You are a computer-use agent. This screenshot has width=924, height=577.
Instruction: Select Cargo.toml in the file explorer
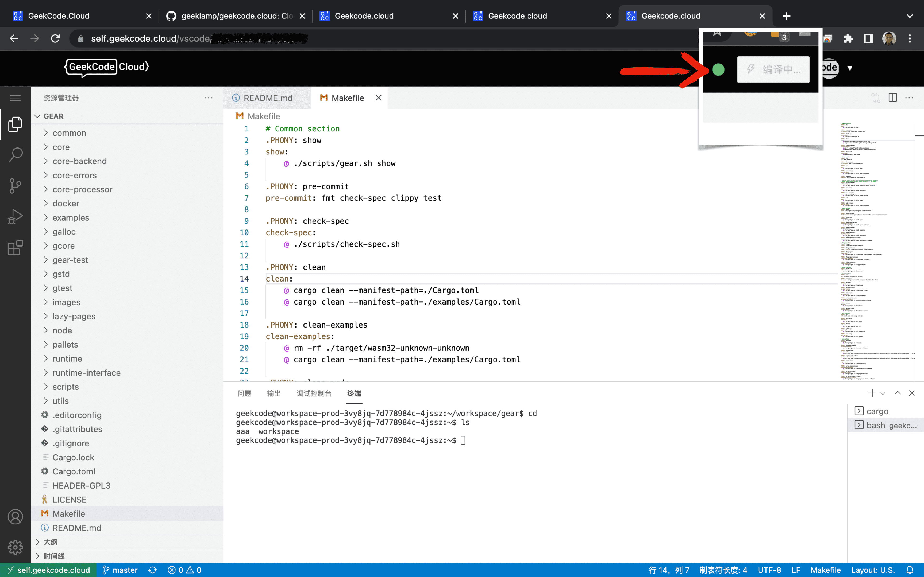point(74,471)
